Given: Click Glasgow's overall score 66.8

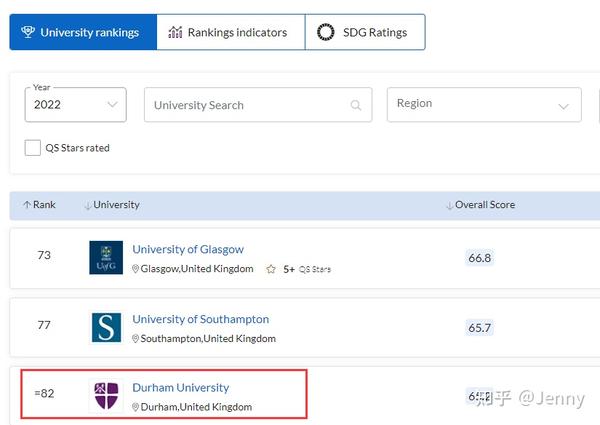Looking at the screenshot, I should click(479, 258).
